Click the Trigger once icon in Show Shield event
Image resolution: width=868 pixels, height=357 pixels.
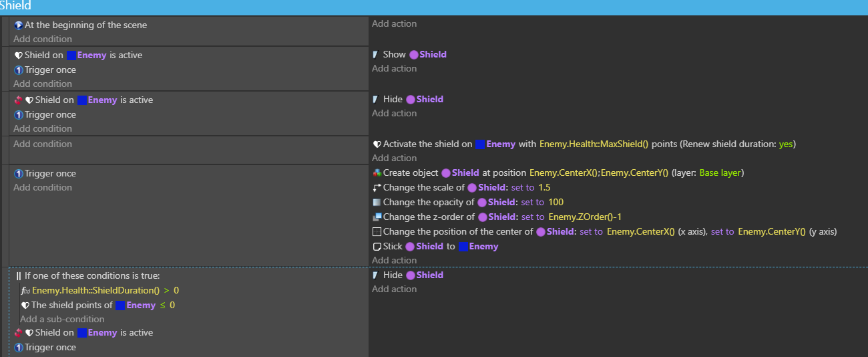coord(19,70)
